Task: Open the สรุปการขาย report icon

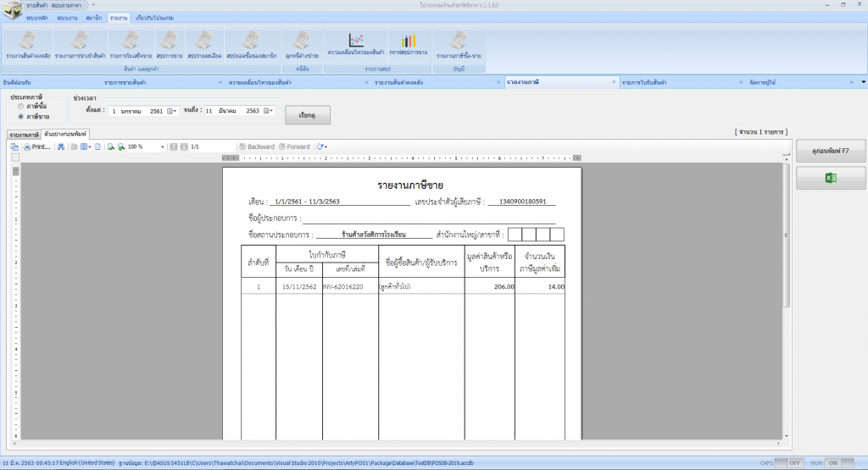Action: coord(170,44)
